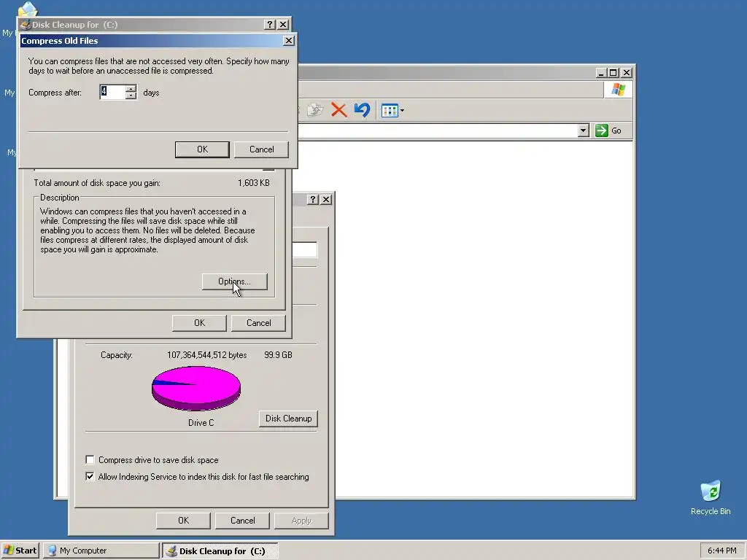747x560 pixels.
Task: Click the green Go arrow button
Action: (602, 131)
